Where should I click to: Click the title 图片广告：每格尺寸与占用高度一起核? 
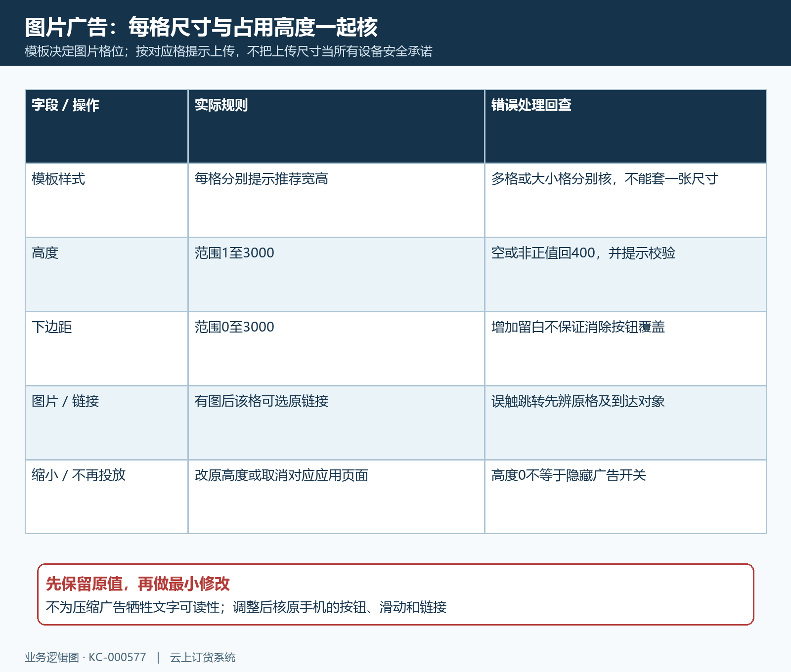click(201, 27)
